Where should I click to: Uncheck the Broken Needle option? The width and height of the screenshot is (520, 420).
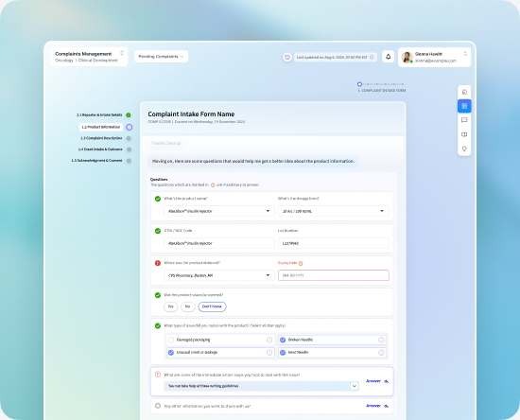283,340
